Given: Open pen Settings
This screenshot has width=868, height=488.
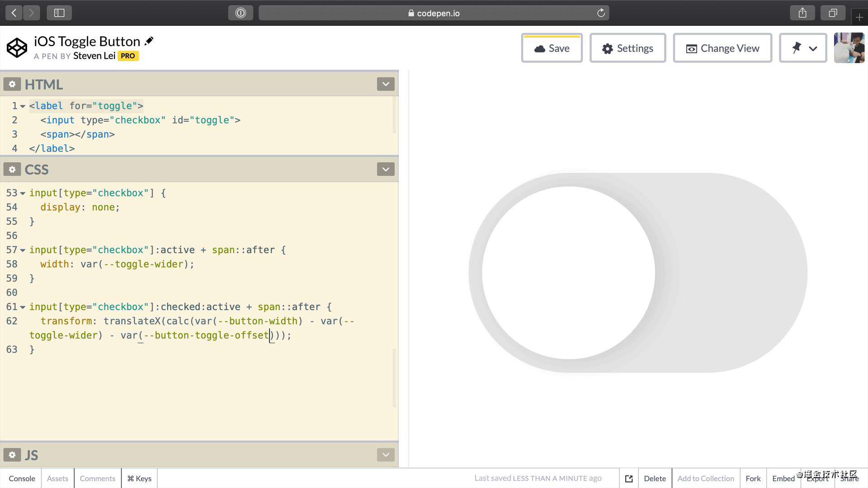Looking at the screenshot, I should 627,48.
